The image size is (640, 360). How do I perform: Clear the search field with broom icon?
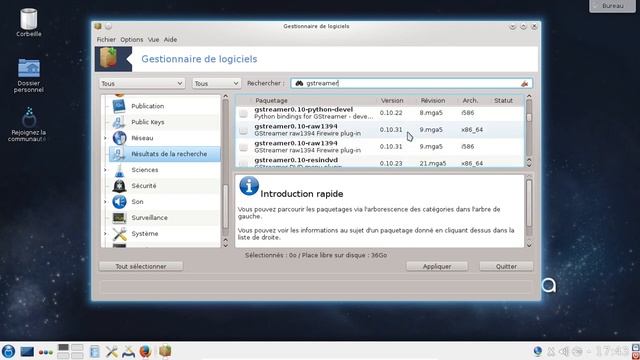pos(524,84)
